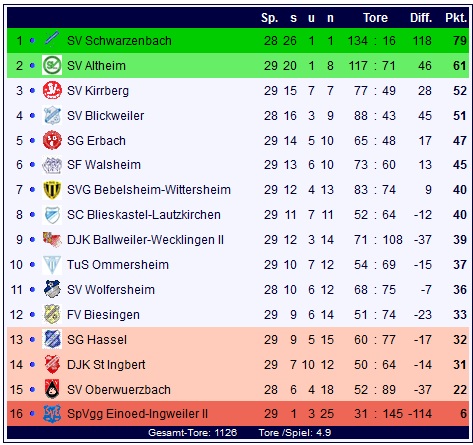
Task: Open SC Blieskastel-Lautzkirchen team name
Action: coord(144,215)
